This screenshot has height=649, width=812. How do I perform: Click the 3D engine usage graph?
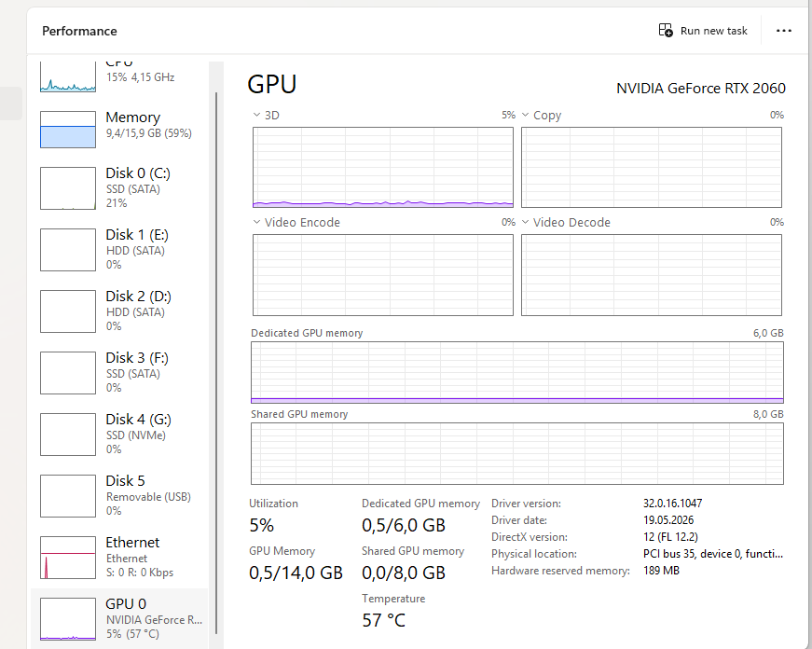click(383, 167)
